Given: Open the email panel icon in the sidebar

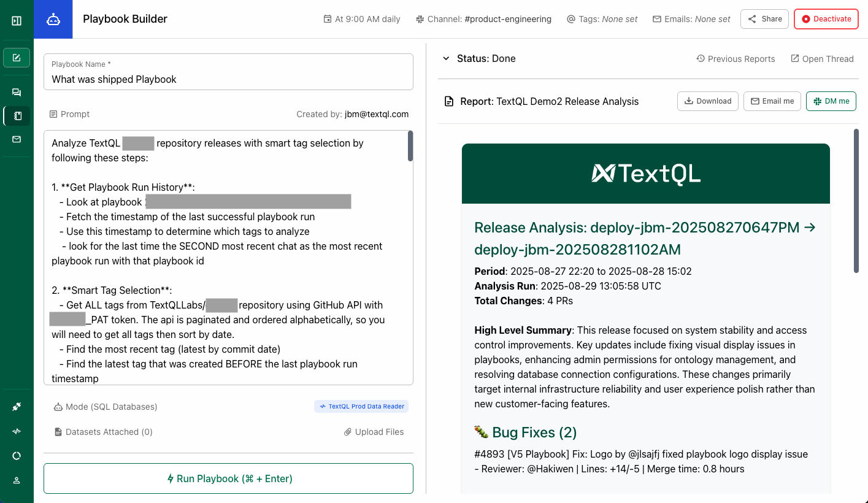Looking at the screenshot, I should point(16,139).
